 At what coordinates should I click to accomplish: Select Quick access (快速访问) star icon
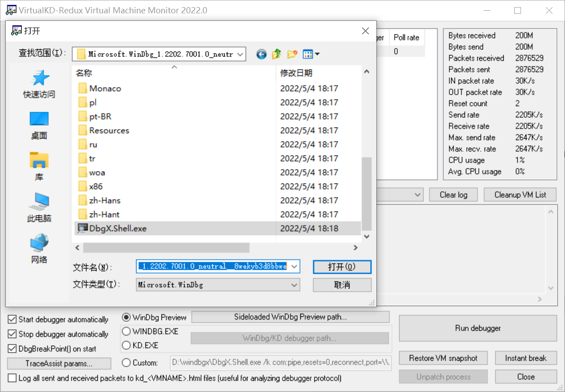pos(39,78)
